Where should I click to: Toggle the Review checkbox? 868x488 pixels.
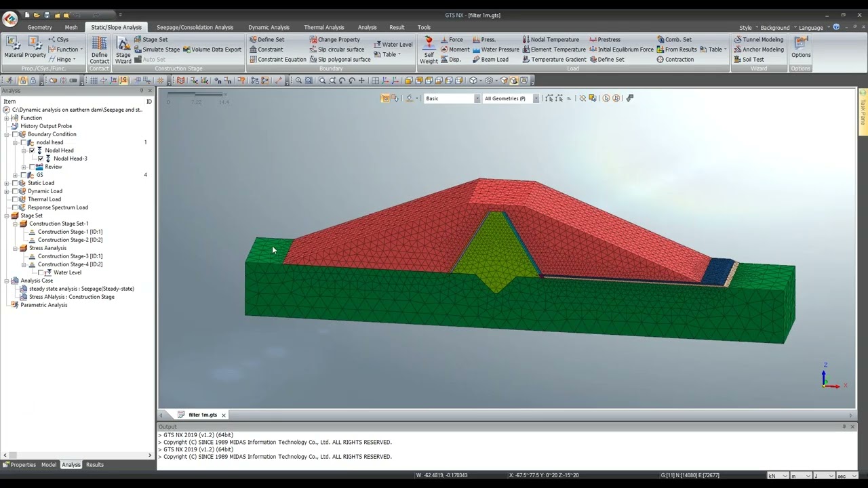tap(31, 167)
